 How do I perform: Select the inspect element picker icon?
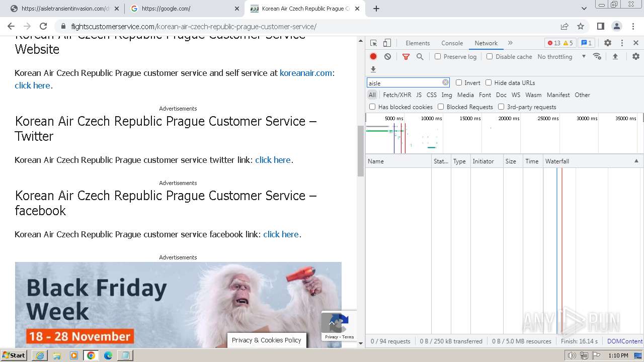point(373,43)
